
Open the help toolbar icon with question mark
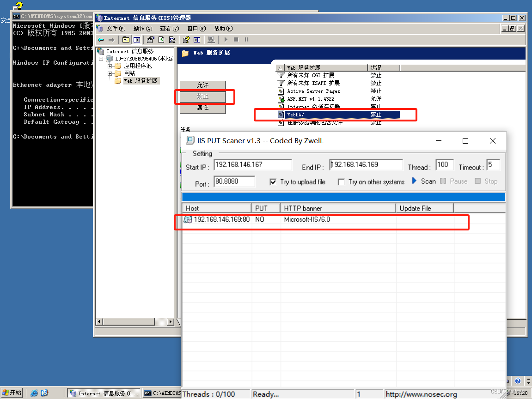point(186,40)
